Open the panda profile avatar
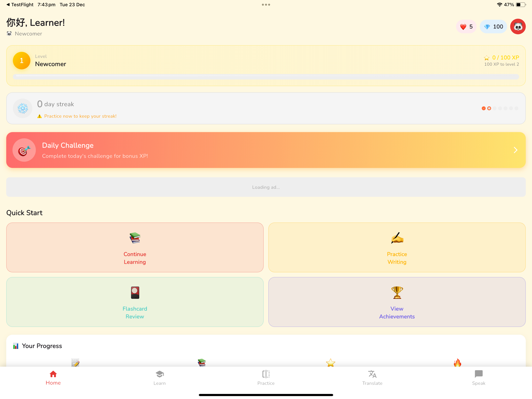 pyautogui.click(x=518, y=26)
